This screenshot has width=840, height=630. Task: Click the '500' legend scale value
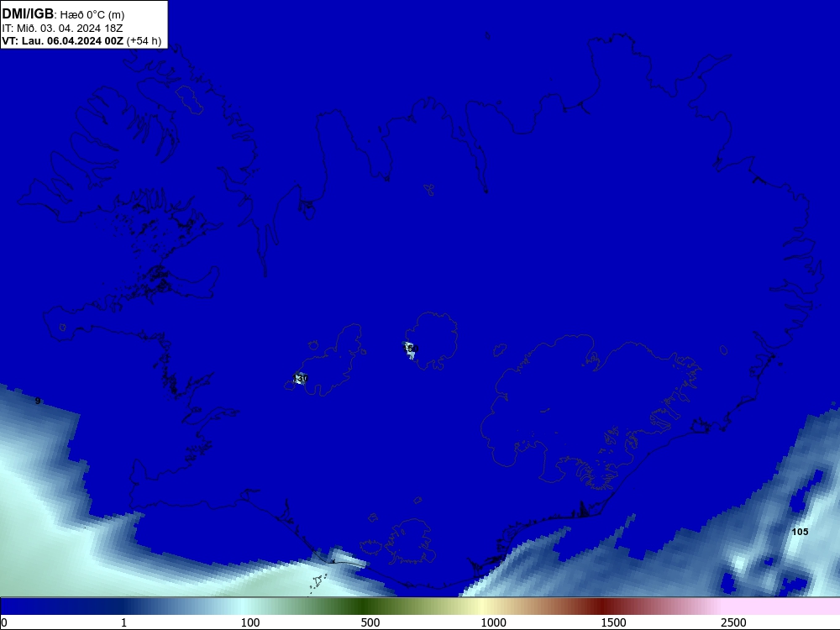pos(370,622)
